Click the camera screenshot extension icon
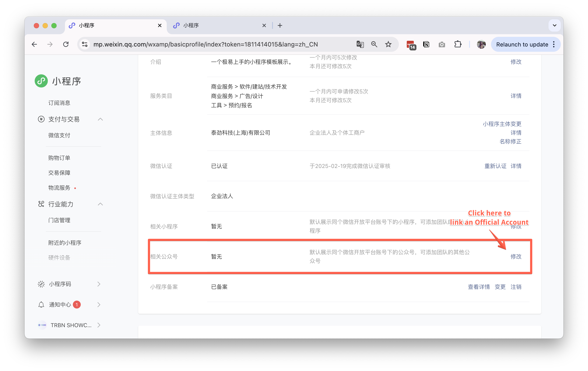 pyautogui.click(x=442, y=45)
